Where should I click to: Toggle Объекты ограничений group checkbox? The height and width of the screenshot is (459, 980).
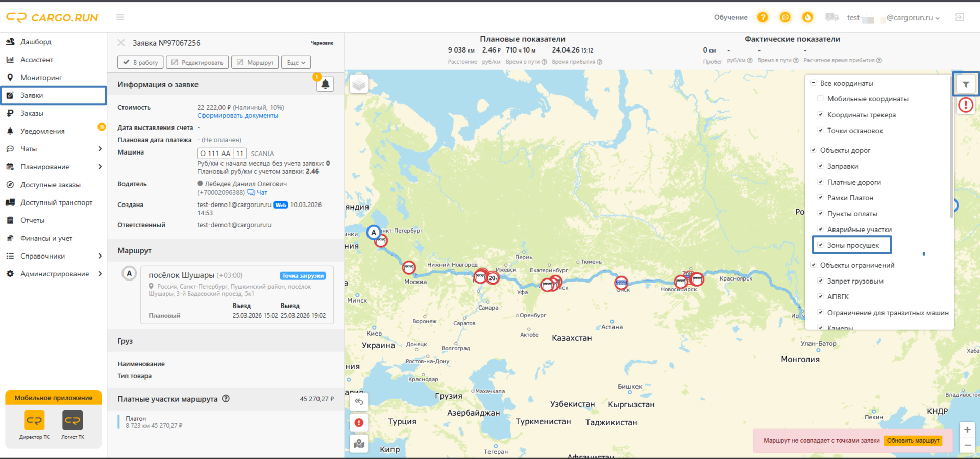click(813, 265)
